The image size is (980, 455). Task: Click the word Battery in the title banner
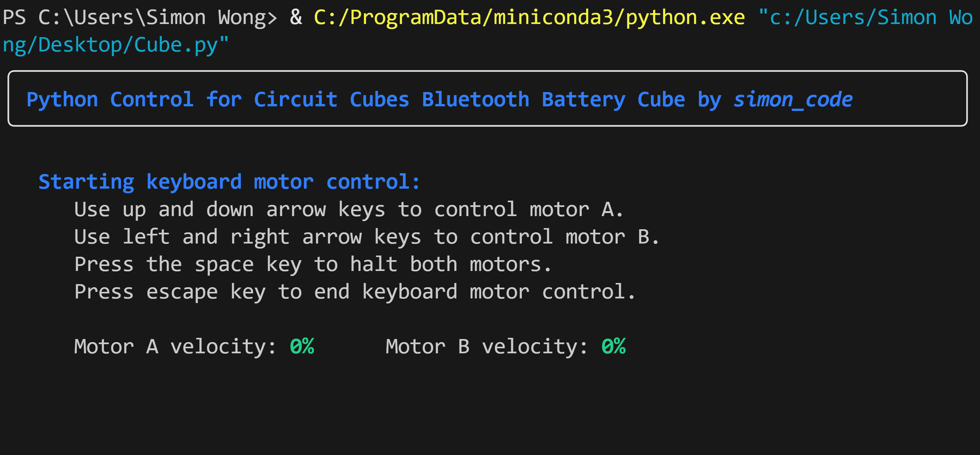(584, 100)
